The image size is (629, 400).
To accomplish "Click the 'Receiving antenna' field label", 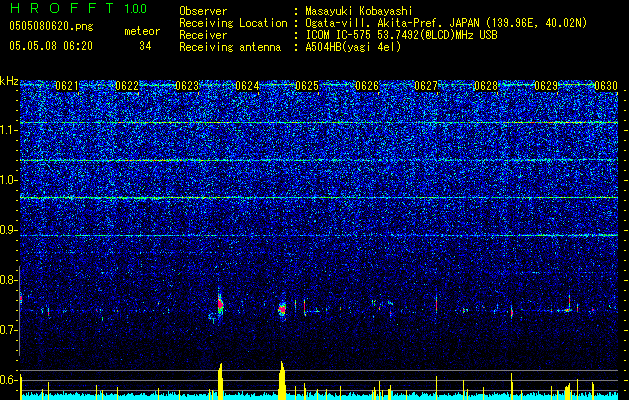I will coord(230,47).
